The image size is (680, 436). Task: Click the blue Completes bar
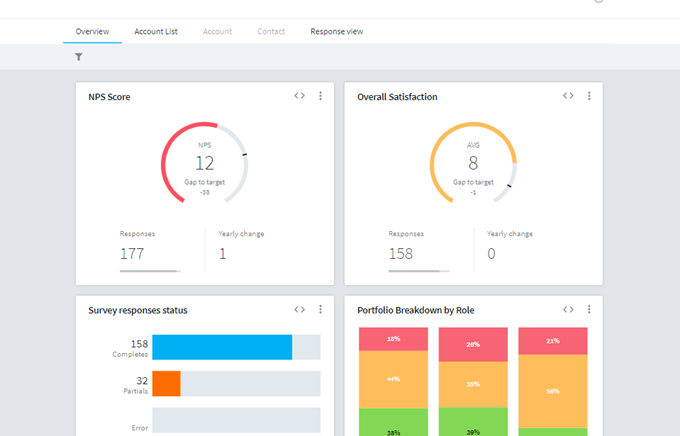point(222,347)
